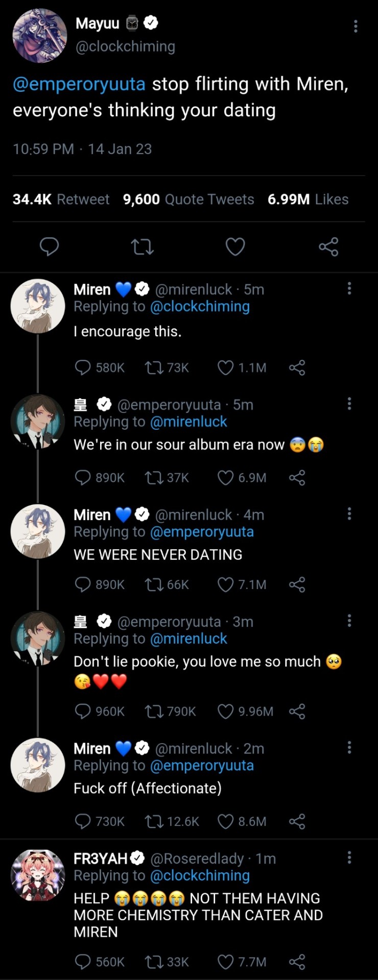Open more options on Miren's first reply
The height and width of the screenshot is (980, 378).
pos(349,288)
